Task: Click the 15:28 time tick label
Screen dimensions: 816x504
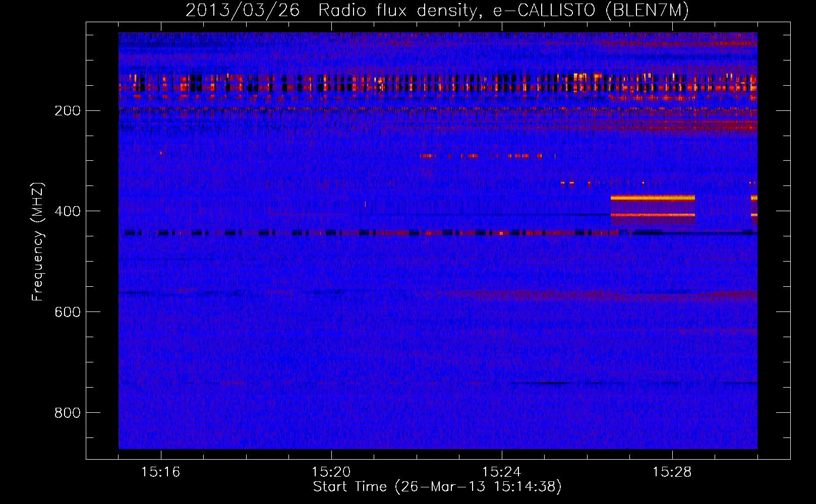Action: pyautogui.click(x=672, y=472)
